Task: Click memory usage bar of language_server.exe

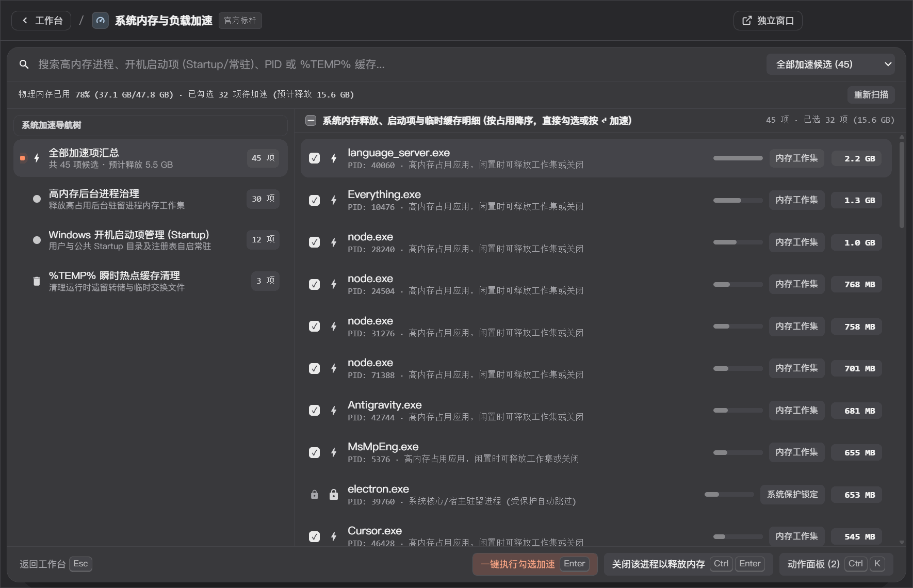Action: click(x=738, y=158)
